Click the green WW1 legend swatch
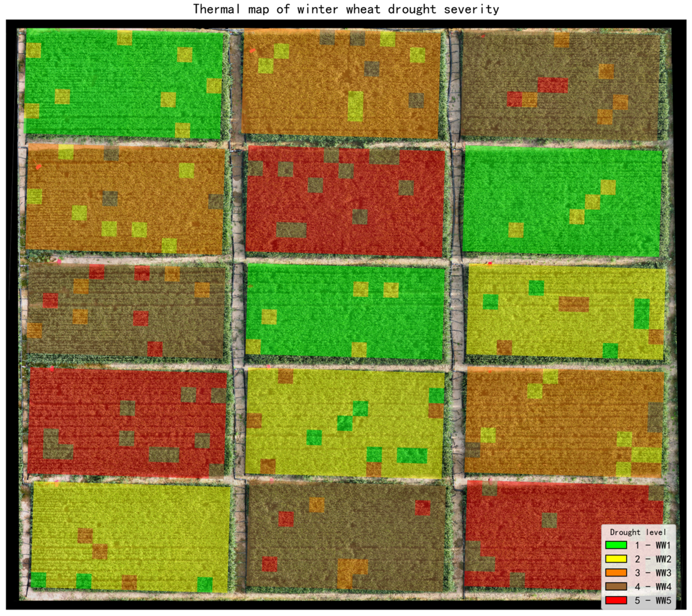This screenshot has height=616, width=692. pyautogui.click(x=616, y=545)
